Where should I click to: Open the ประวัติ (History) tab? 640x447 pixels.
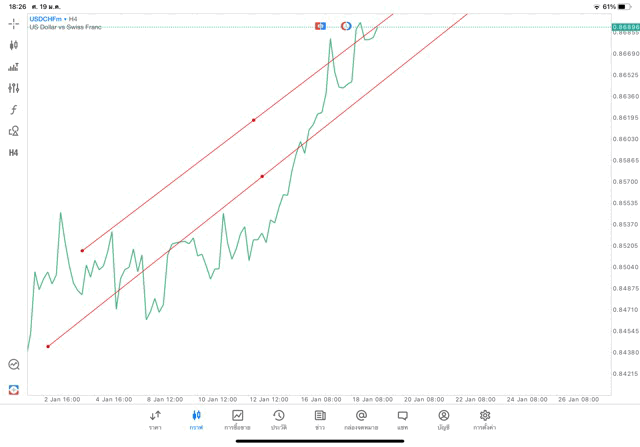pos(278,420)
